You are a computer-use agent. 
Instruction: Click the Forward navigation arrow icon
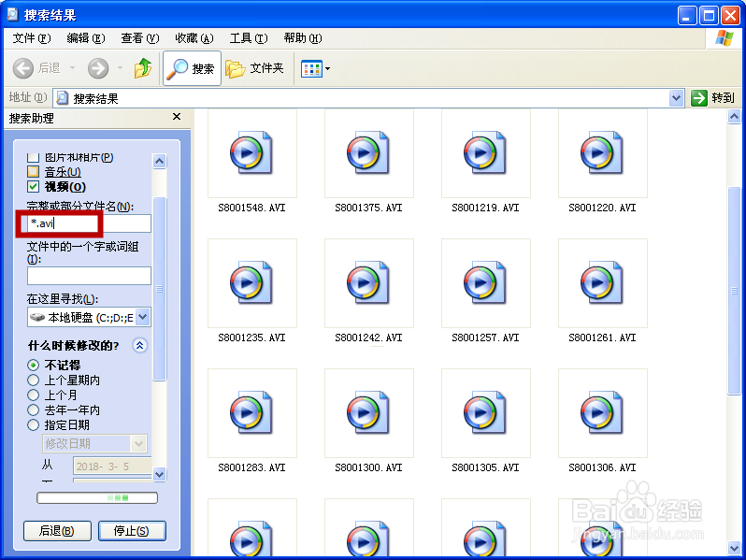coord(98,68)
